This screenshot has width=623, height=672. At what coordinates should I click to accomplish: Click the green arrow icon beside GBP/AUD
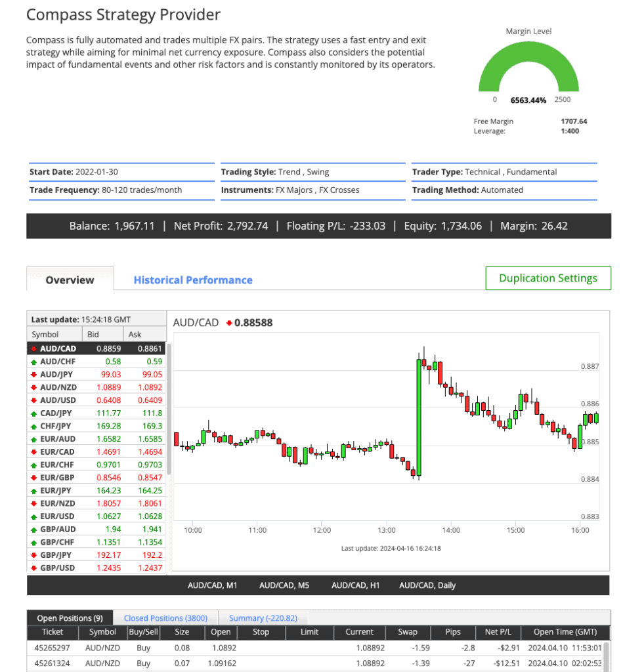pos(33,530)
